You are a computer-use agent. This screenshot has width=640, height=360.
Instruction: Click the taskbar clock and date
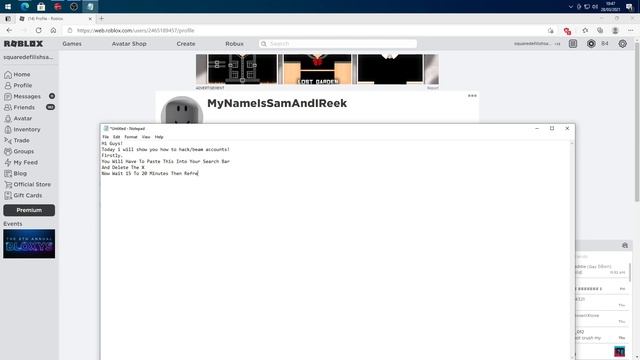pyautogui.click(x=611, y=7)
